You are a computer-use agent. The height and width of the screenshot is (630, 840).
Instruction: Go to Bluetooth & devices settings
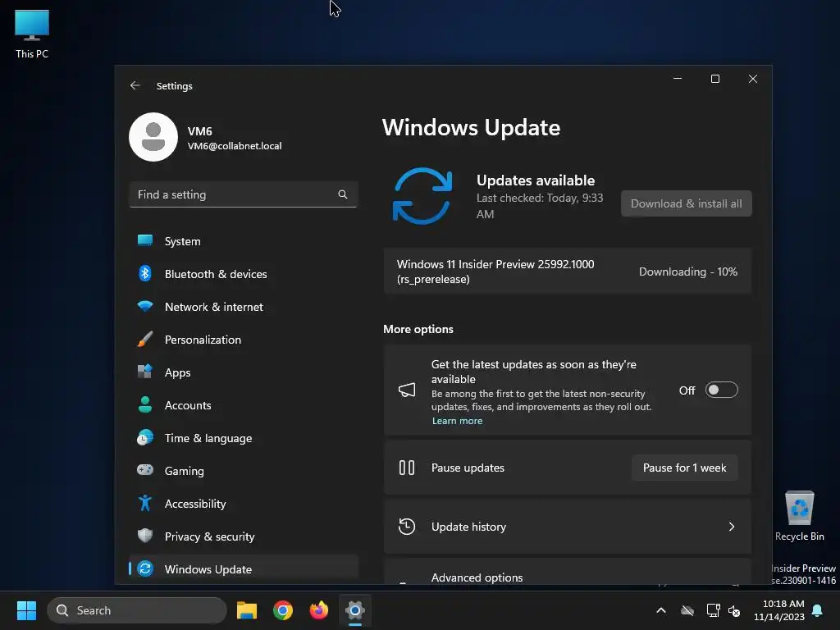pos(243,274)
